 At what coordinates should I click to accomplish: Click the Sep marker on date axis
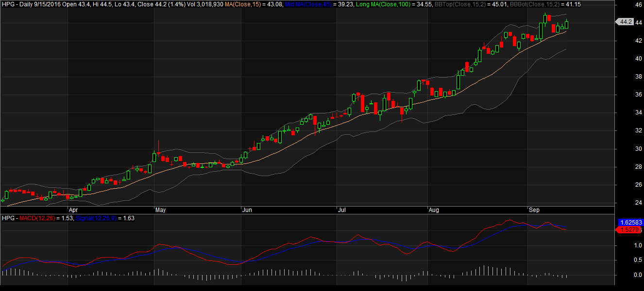pos(534,210)
